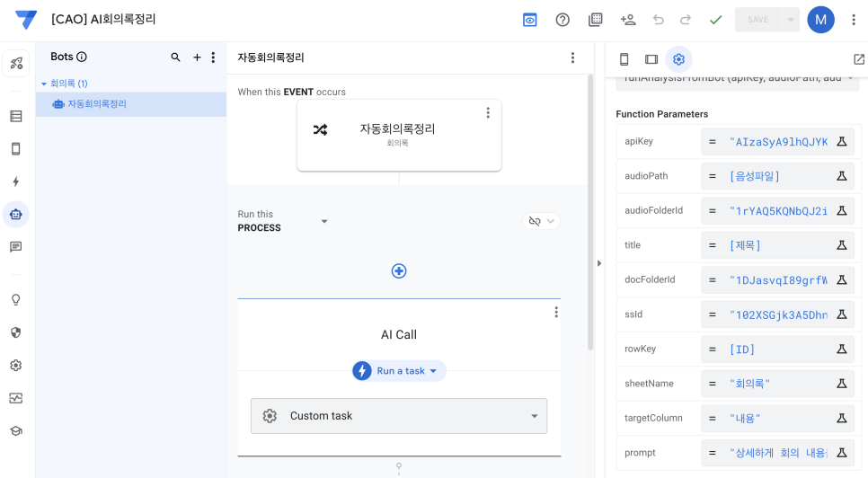Open the header three-dot more menu

point(854,20)
